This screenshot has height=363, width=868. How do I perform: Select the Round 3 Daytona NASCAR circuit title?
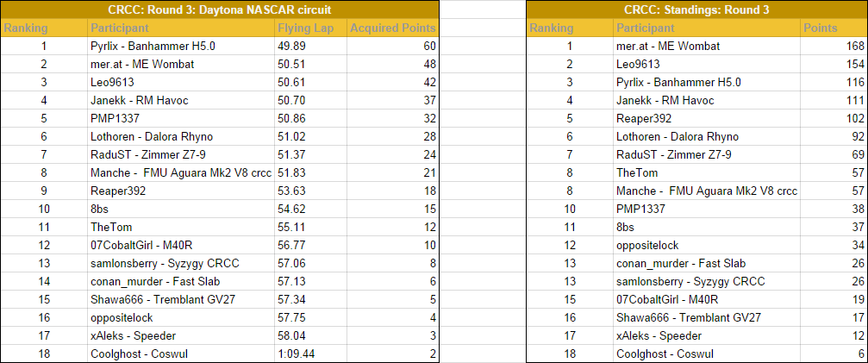220,9
